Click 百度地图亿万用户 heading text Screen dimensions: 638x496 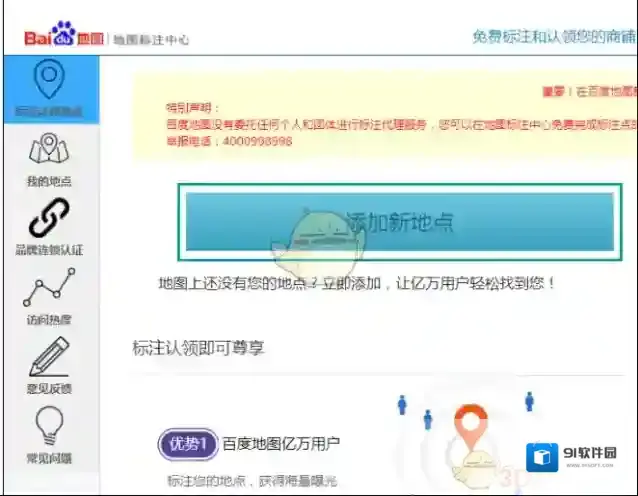click(x=281, y=444)
